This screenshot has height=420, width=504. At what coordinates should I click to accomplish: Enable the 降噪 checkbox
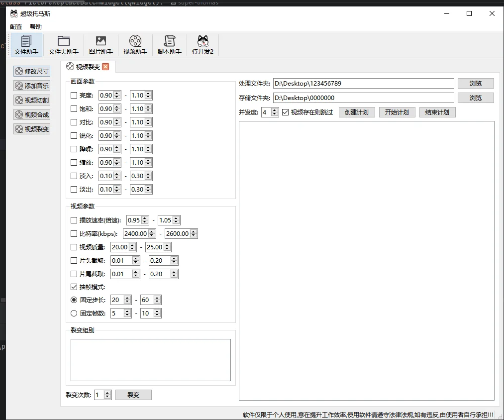74,149
